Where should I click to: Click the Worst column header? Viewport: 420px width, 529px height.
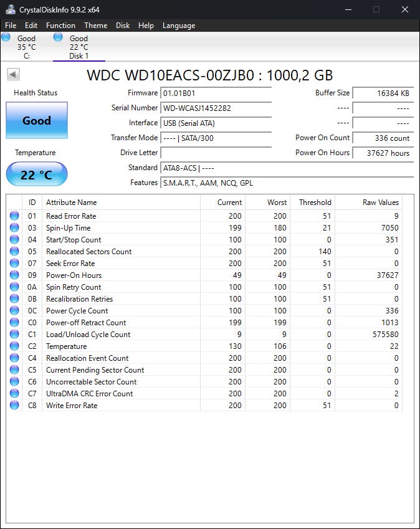click(267, 203)
